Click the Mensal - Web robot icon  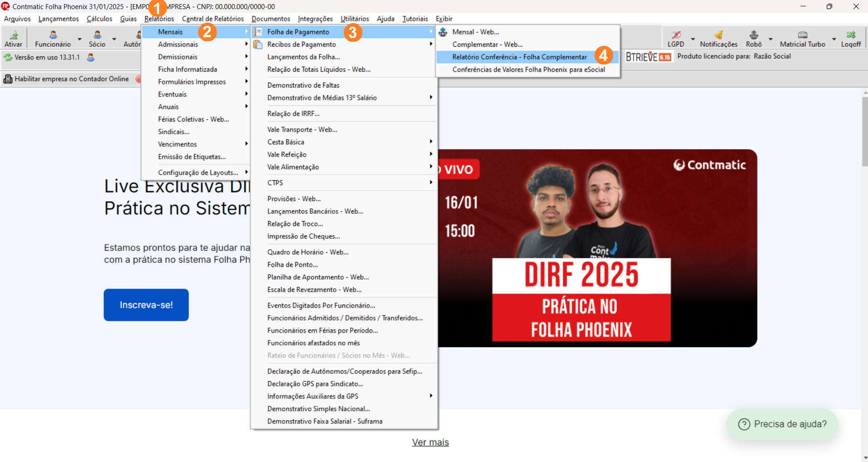pyautogui.click(x=443, y=32)
